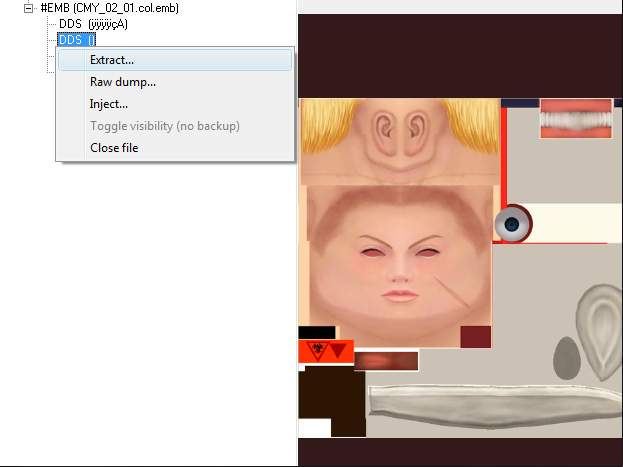The height and width of the screenshot is (467, 623).
Task: Select the DDS (ÿÿÿÿçA) tree entry
Action: point(93,24)
